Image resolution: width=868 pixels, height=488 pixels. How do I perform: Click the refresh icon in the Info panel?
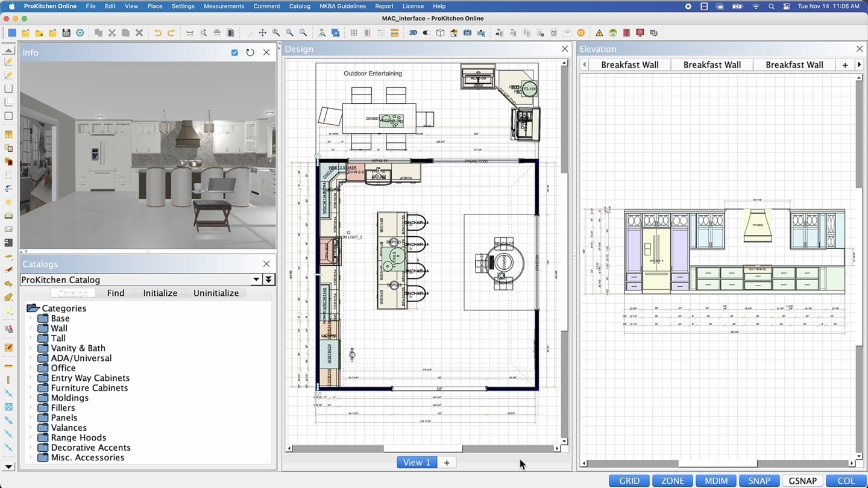pos(250,52)
